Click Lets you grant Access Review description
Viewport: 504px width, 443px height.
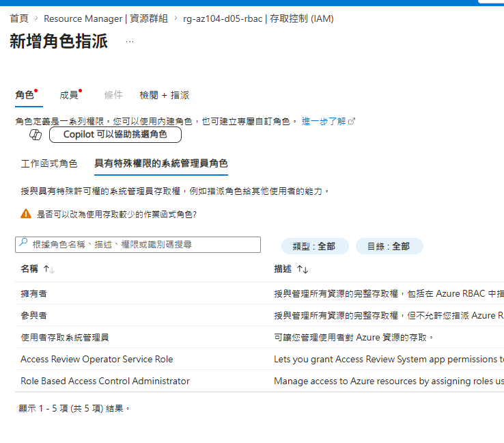pos(389,360)
